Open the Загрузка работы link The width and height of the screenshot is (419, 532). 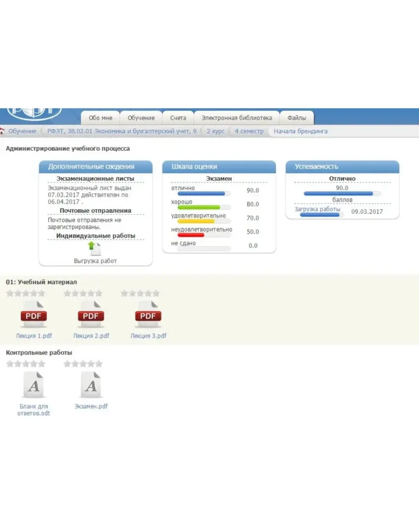[x=317, y=209]
